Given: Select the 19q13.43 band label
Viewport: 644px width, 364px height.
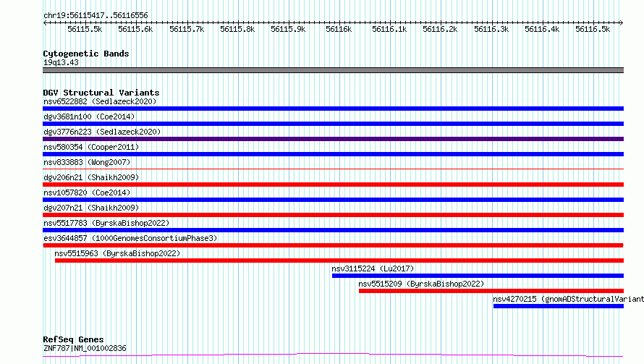Looking at the screenshot, I should pyautogui.click(x=61, y=62).
